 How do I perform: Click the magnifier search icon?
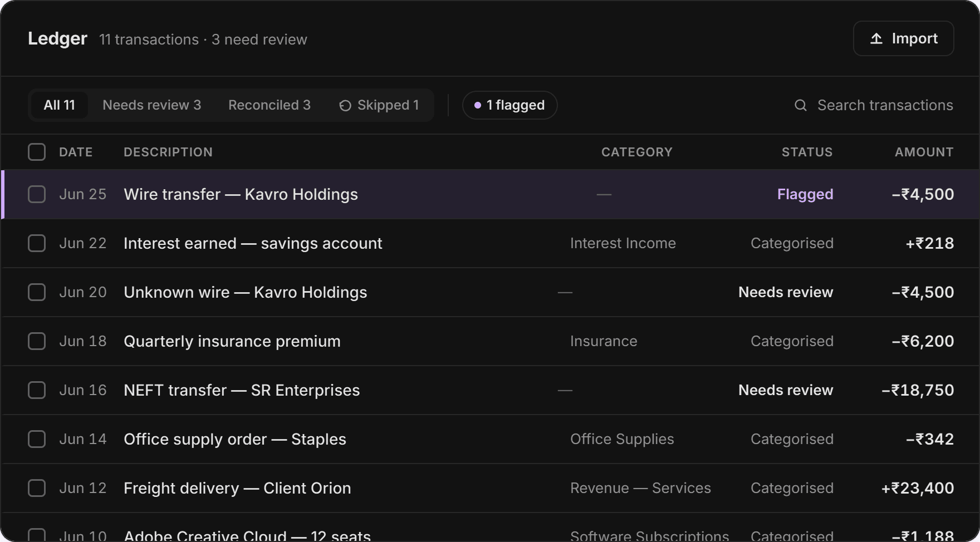[801, 105]
